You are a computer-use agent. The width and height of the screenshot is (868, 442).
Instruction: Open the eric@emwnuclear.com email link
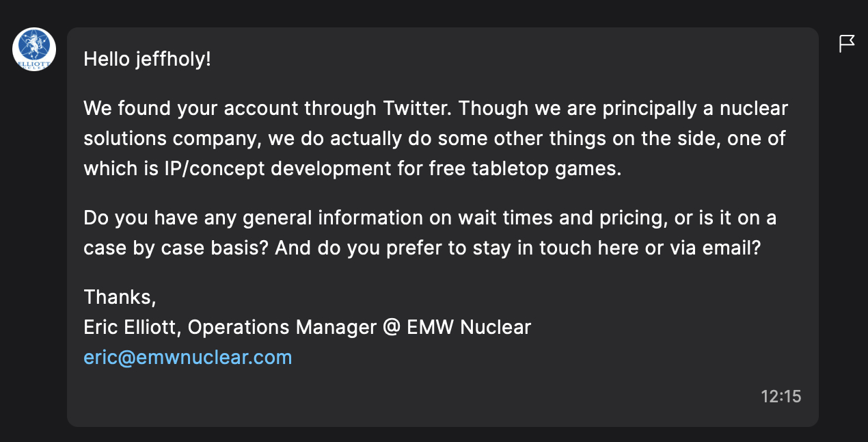(x=187, y=357)
